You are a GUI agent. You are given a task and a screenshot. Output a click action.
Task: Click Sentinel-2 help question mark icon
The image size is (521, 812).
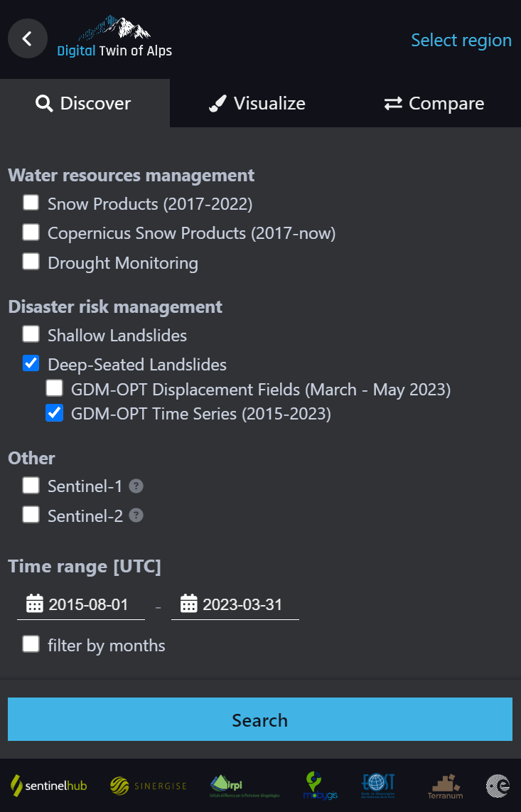(136, 515)
